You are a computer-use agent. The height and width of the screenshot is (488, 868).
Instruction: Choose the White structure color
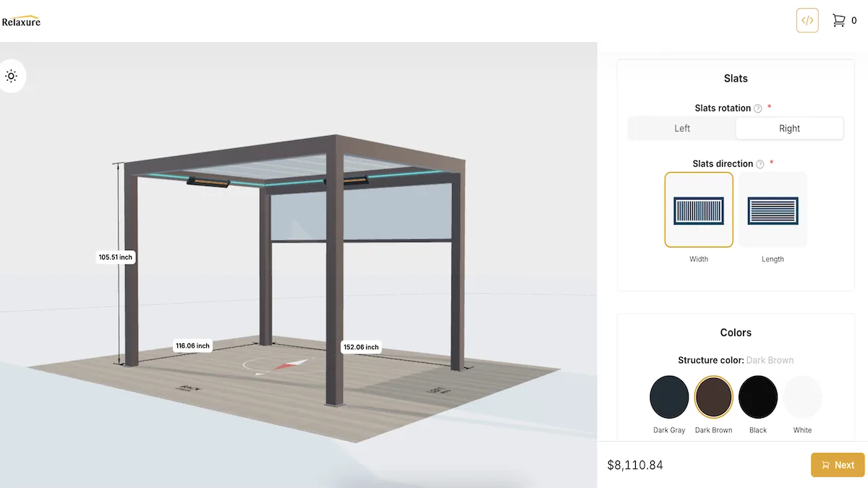(x=803, y=397)
